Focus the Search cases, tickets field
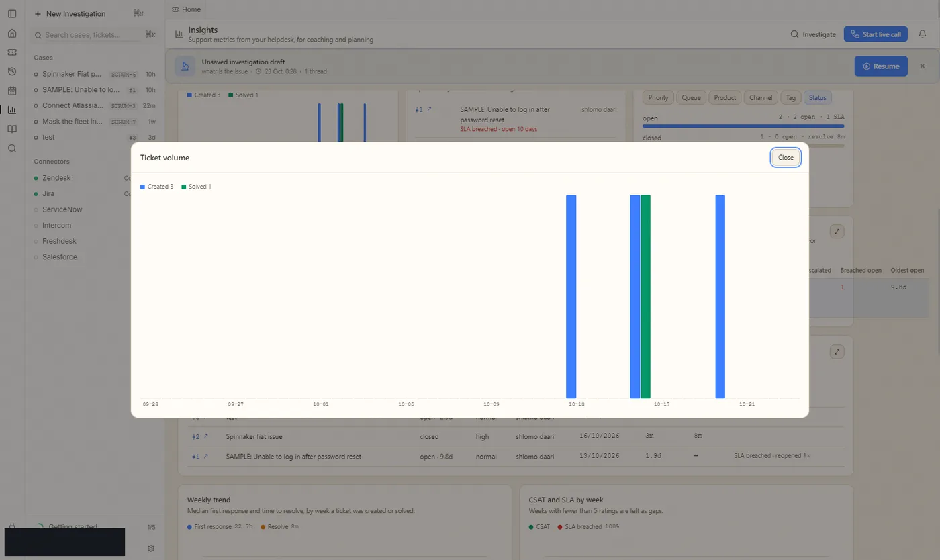The image size is (940, 560). 93,35
